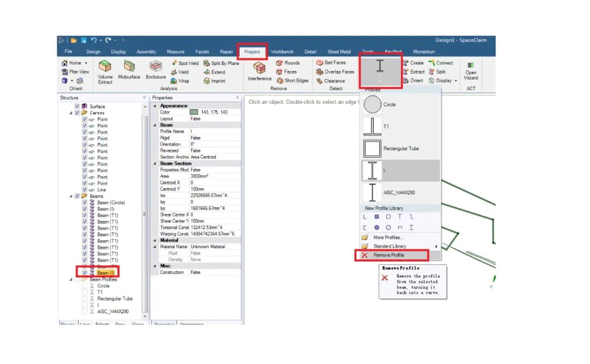Check the Circle beam profile checkbox
Screen dimensions: 590x364
tap(85, 286)
